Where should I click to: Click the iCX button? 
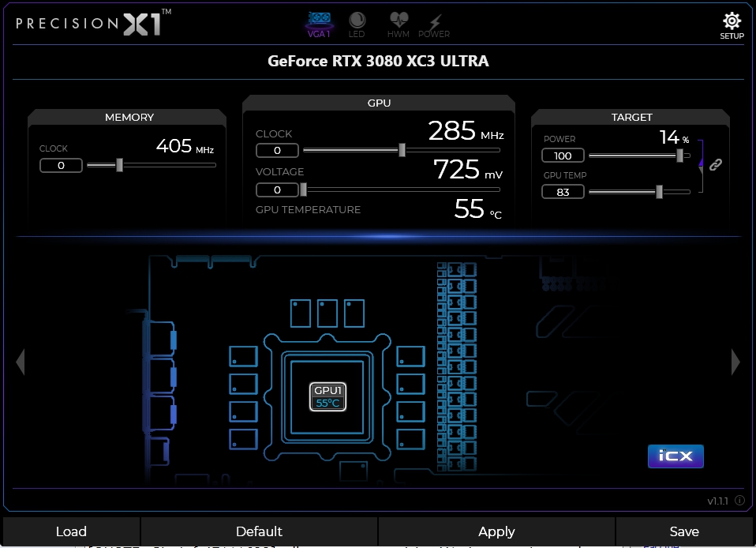[676, 456]
